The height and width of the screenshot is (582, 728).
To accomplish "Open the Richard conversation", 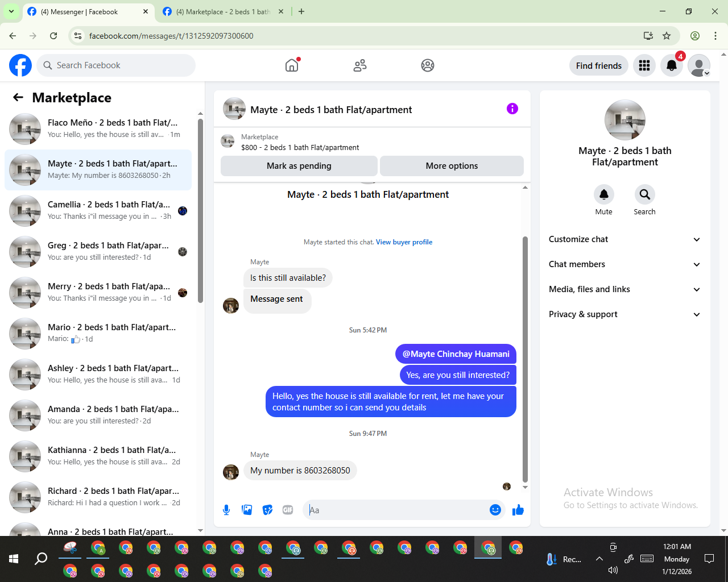I will click(x=98, y=497).
